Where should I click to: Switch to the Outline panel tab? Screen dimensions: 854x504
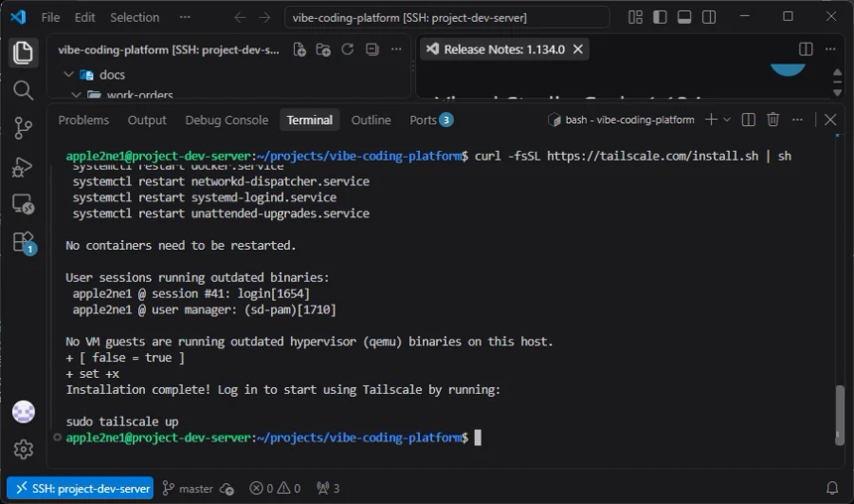click(371, 120)
